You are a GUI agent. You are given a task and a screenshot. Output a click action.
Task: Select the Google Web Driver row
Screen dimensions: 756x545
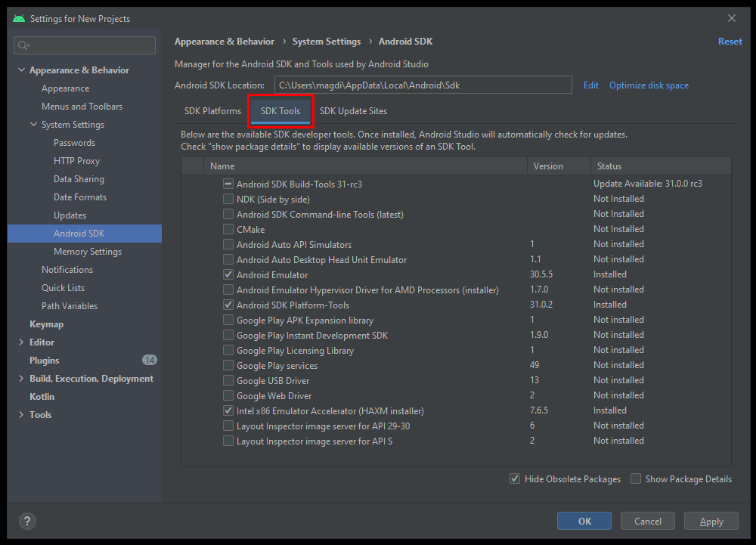(x=456, y=395)
